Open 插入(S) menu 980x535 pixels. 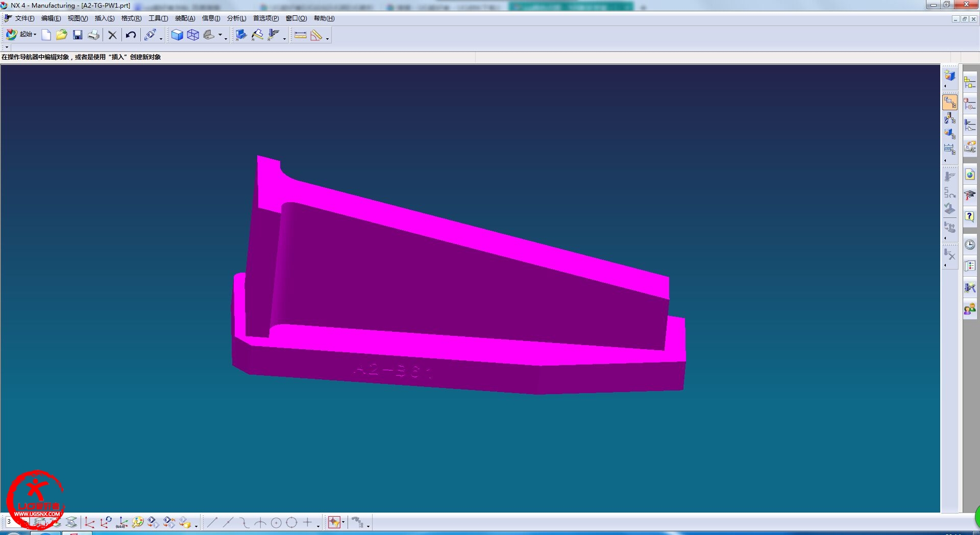[105, 18]
